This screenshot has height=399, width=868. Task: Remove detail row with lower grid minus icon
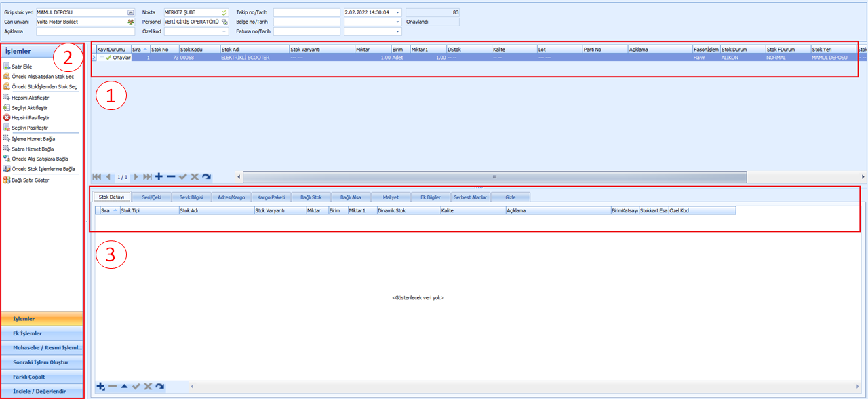[113, 386]
